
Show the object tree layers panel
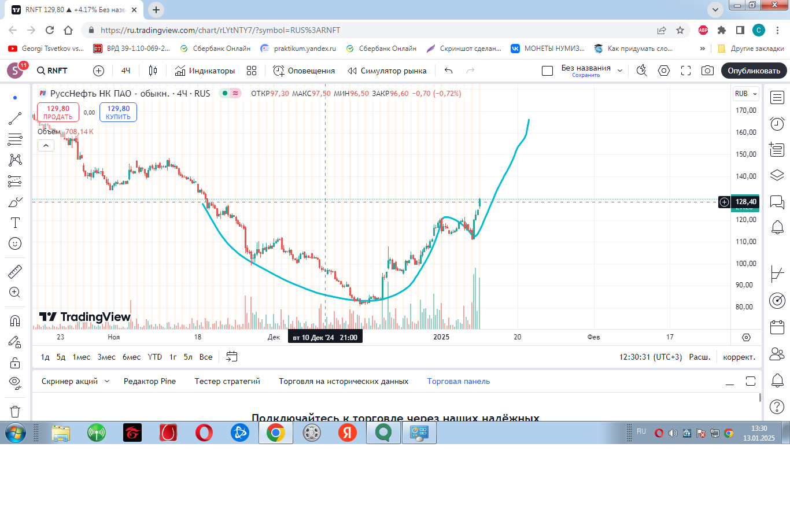(777, 175)
